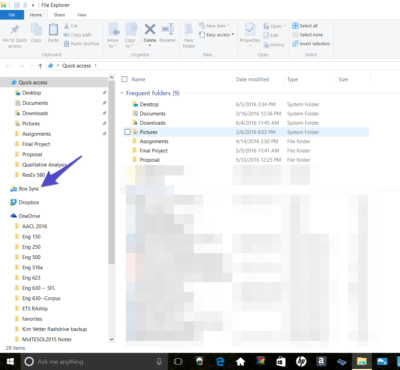Toggle the select-all checkbox beside Name header

tap(124, 79)
